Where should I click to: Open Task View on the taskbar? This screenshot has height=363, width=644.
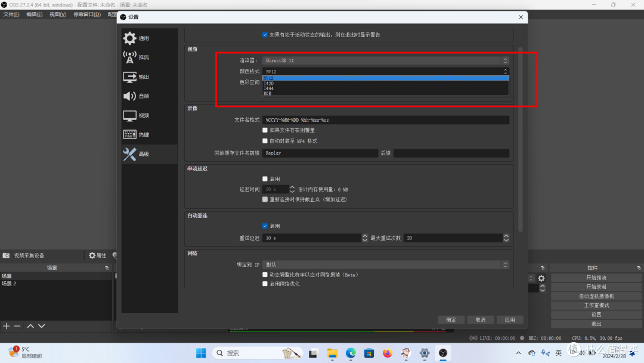pos(314,353)
